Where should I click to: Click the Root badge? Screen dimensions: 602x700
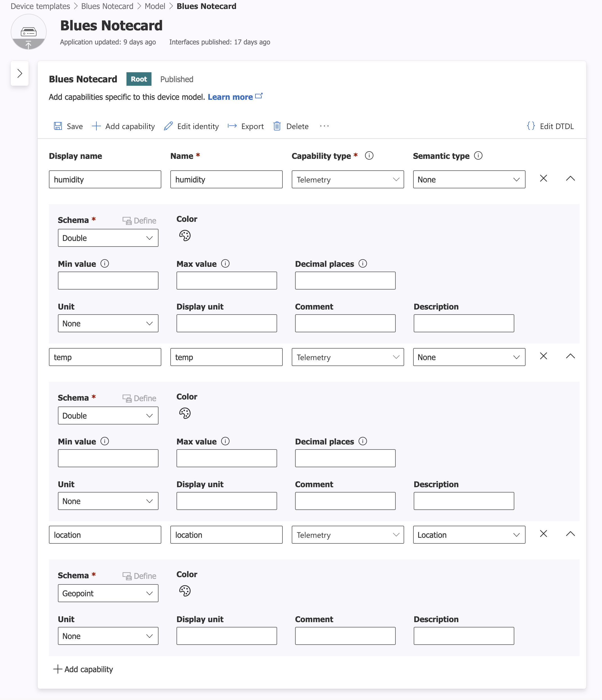139,79
